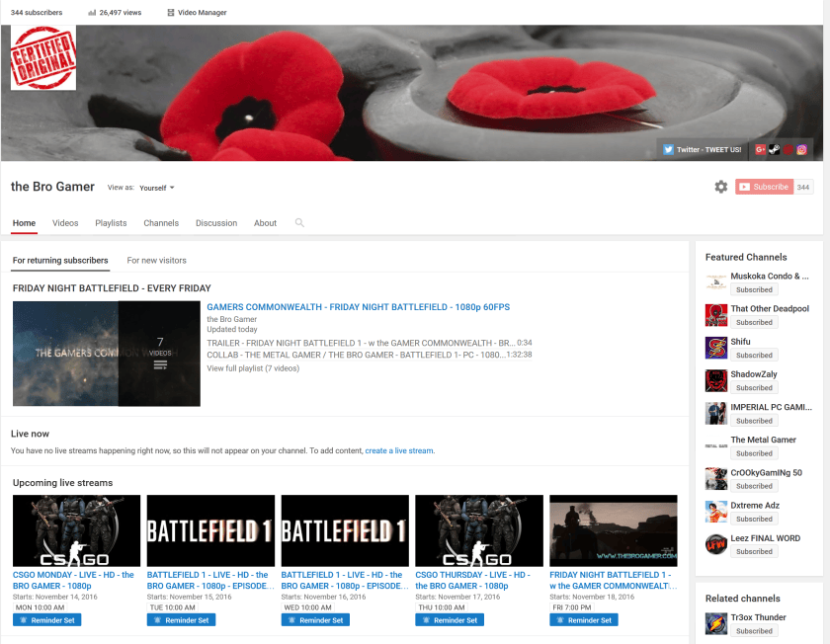Toggle Reminder Set for the Wednesday Battlefield stream
The image size is (830, 644).
[315, 620]
